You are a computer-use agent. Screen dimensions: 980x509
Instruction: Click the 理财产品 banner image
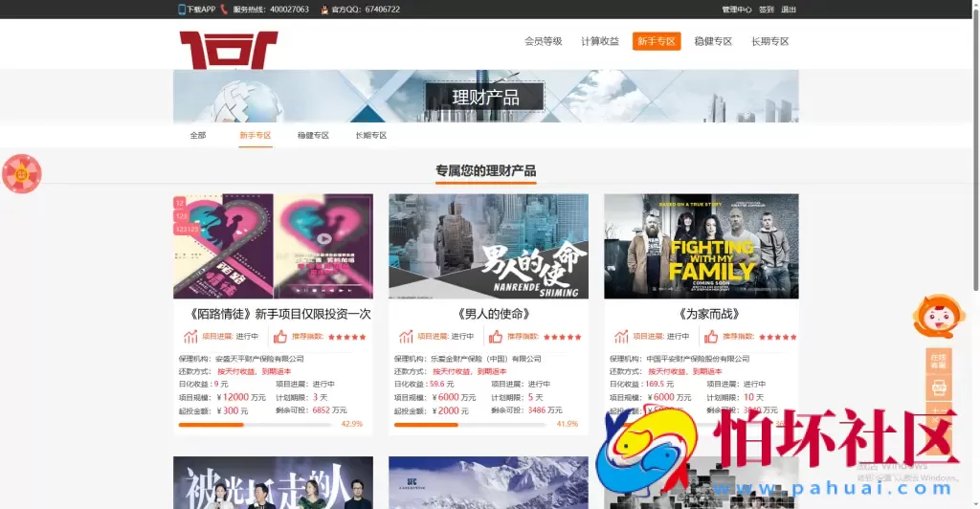tap(485, 97)
